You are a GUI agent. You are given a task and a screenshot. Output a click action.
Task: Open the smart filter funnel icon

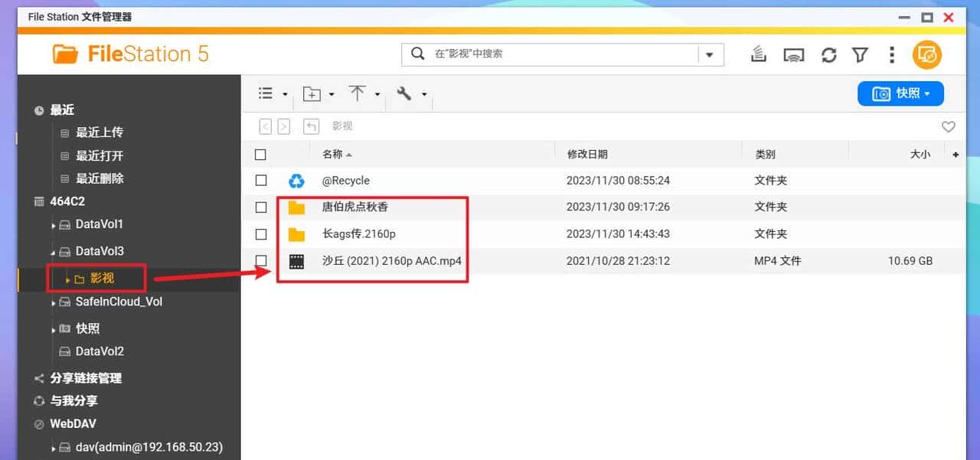pos(861,55)
